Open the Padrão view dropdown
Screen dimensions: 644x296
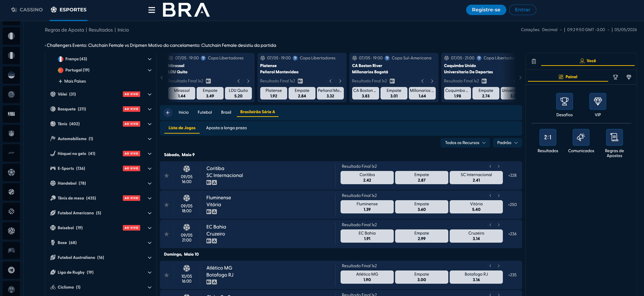[x=507, y=143]
